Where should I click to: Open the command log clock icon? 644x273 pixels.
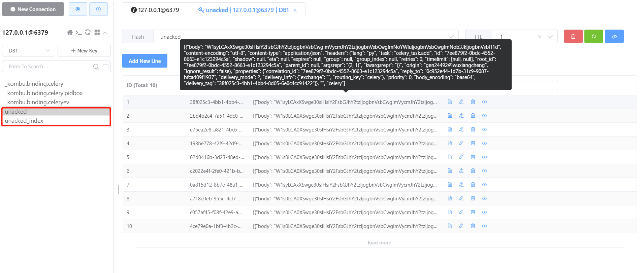click(98, 9)
